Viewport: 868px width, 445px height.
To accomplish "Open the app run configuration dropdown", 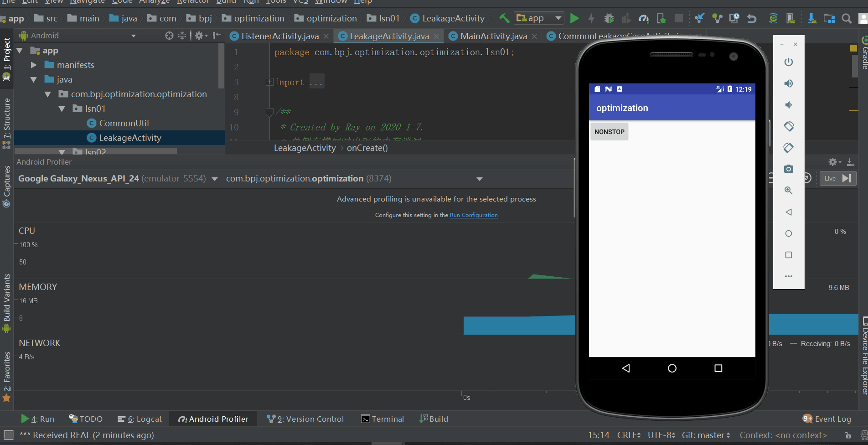I will 539,18.
